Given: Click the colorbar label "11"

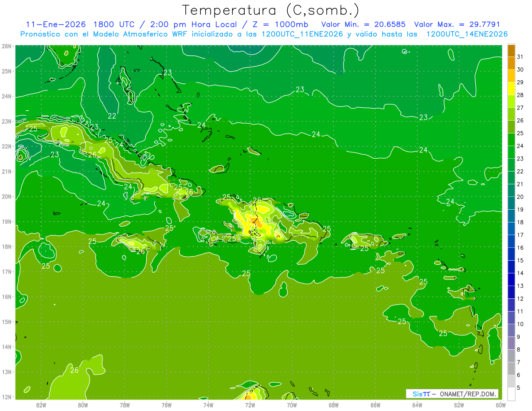Looking at the screenshot, I should coord(520,311).
